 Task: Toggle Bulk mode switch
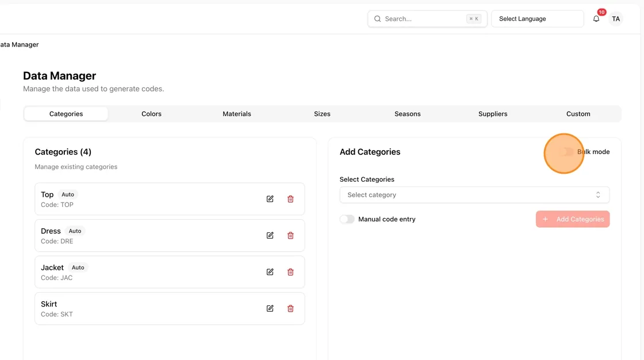(566, 152)
